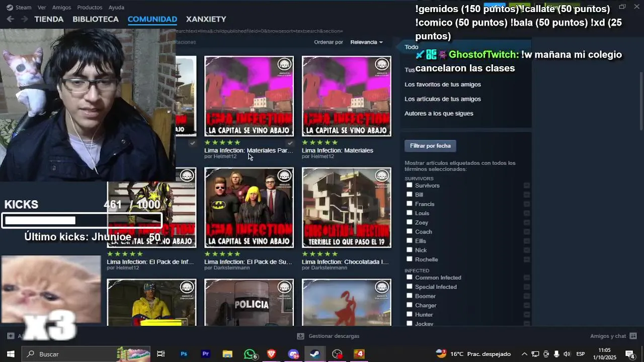Check the Charger filter checkbox
Image resolution: width=644 pixels, height=362 pixels.
(410, 305)
